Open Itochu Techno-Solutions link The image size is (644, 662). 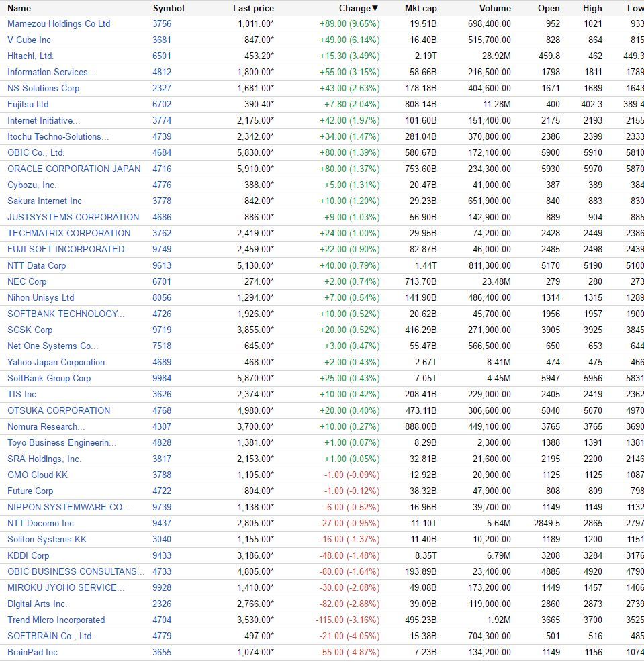pyautogui.click(x=58, y=136)
